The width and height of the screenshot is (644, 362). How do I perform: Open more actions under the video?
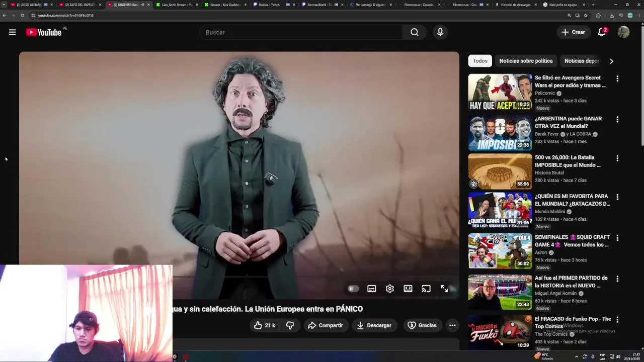point(452,325)
